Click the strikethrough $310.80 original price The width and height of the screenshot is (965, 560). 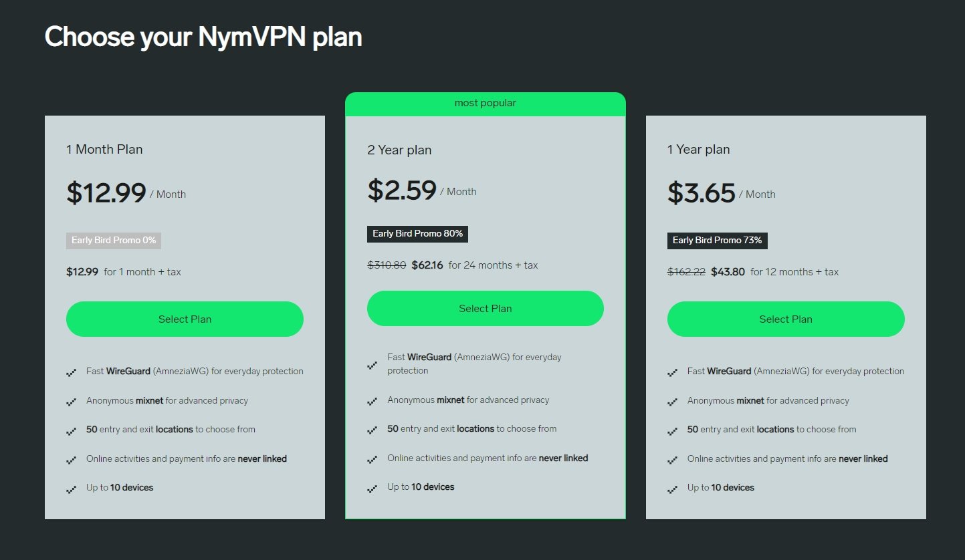click(x=387, y=265)
